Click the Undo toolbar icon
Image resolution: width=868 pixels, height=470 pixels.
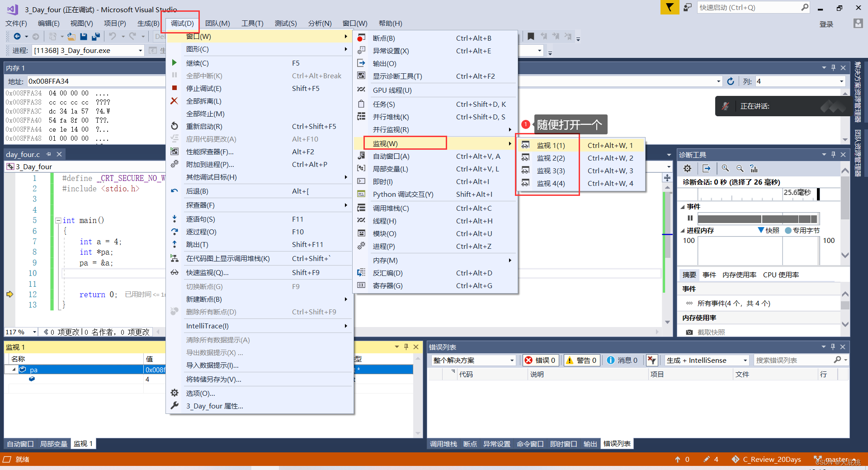click(x=113, y=36)
